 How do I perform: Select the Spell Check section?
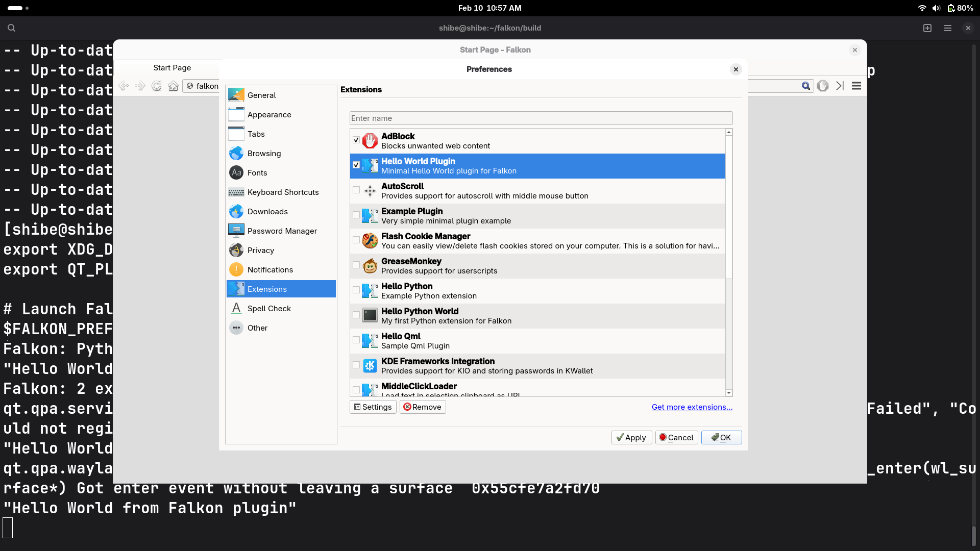click(269, 308)
